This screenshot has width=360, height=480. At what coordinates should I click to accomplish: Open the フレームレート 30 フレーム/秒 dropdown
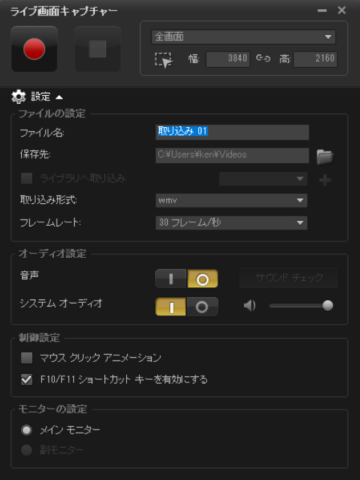point(231,223)
